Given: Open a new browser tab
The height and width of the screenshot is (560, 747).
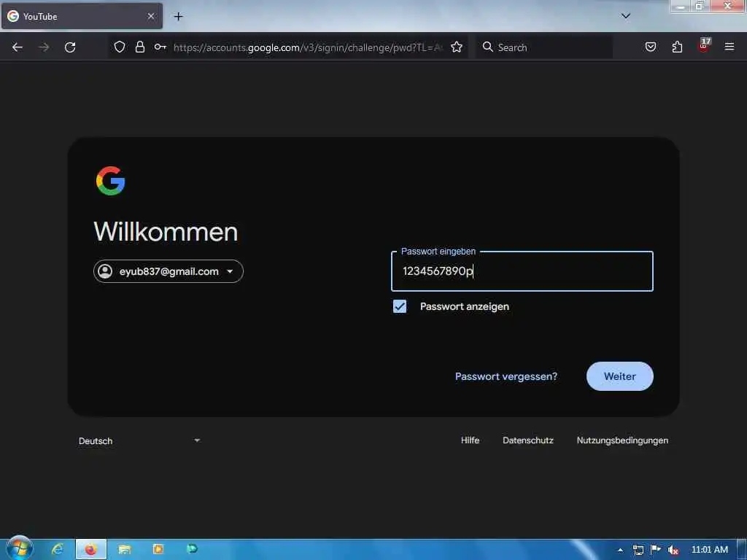Looking at the screenshot, I should (x=178, y=17).
